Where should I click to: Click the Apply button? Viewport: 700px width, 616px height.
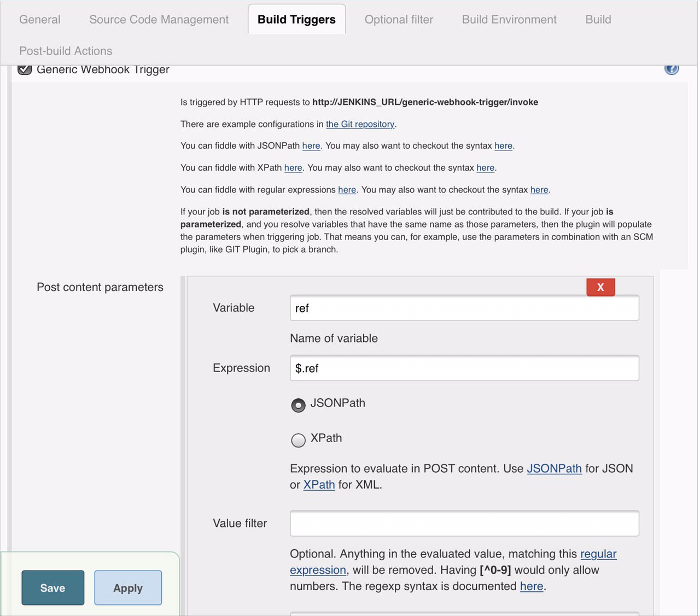pyautogui.click(x=128, y=588)
